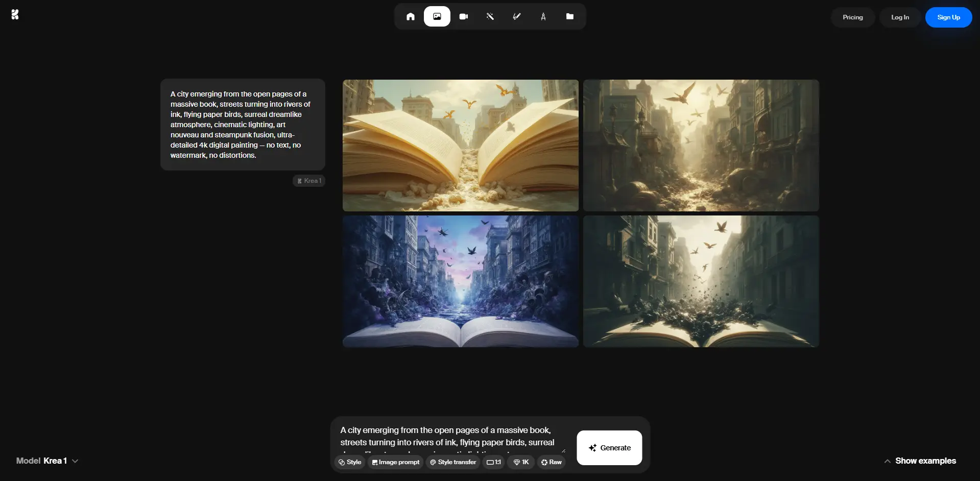Open the Enhance magic wand tool

point(490,16)
